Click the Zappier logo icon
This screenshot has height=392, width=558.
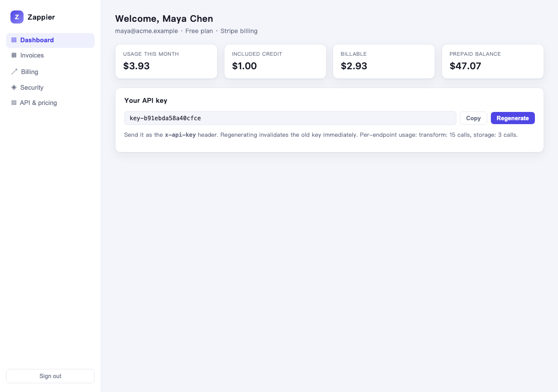pyautogui.click(x=17, y=17)
